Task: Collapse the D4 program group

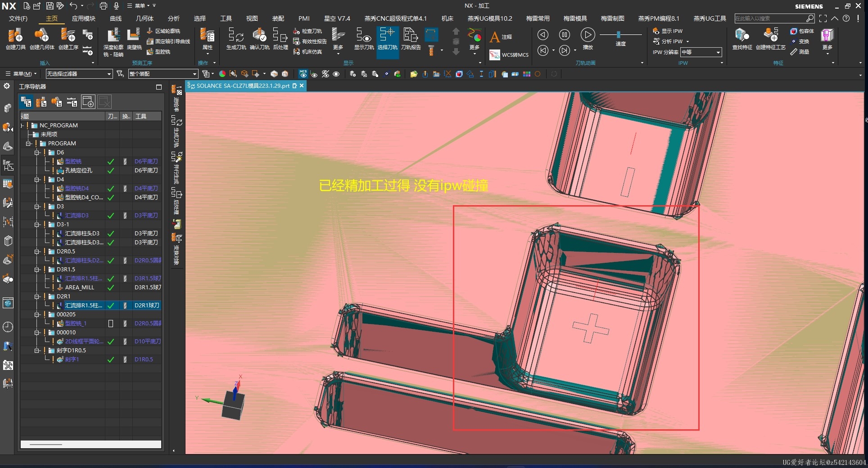Action: (x=37, y=180)
